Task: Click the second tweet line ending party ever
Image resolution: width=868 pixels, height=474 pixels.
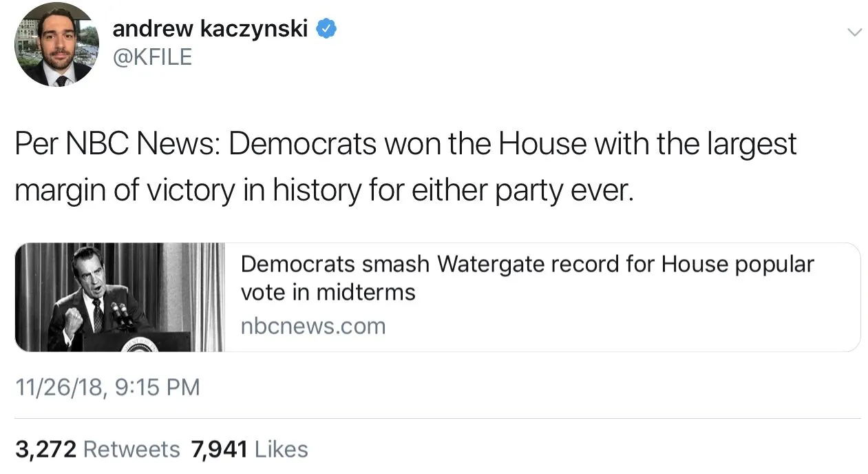Action: pyautogui.click(x=324, y=190)
